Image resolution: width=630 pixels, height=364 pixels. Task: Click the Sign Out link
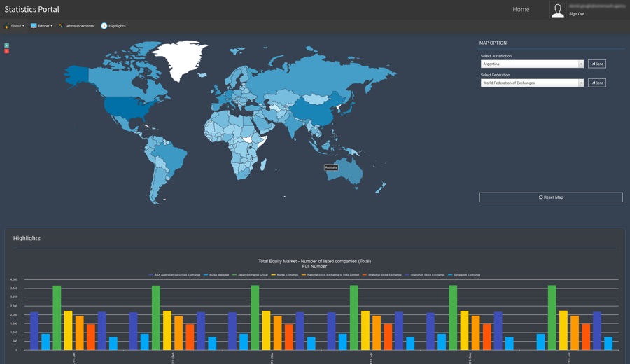point(576,14)
